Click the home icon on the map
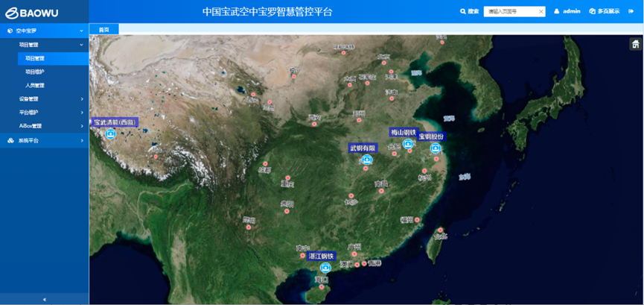This screenshot has height=305, width=644. click(635, 44)
